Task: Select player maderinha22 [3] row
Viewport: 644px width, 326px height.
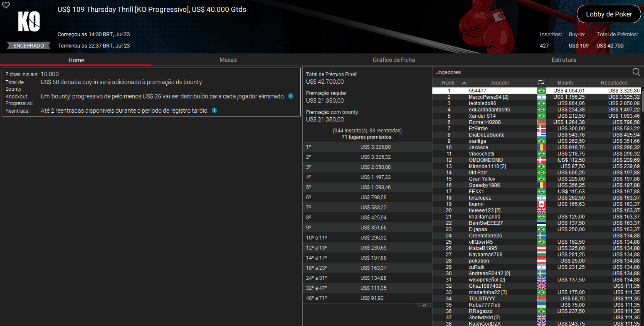Action: click(x=536, y=292)
